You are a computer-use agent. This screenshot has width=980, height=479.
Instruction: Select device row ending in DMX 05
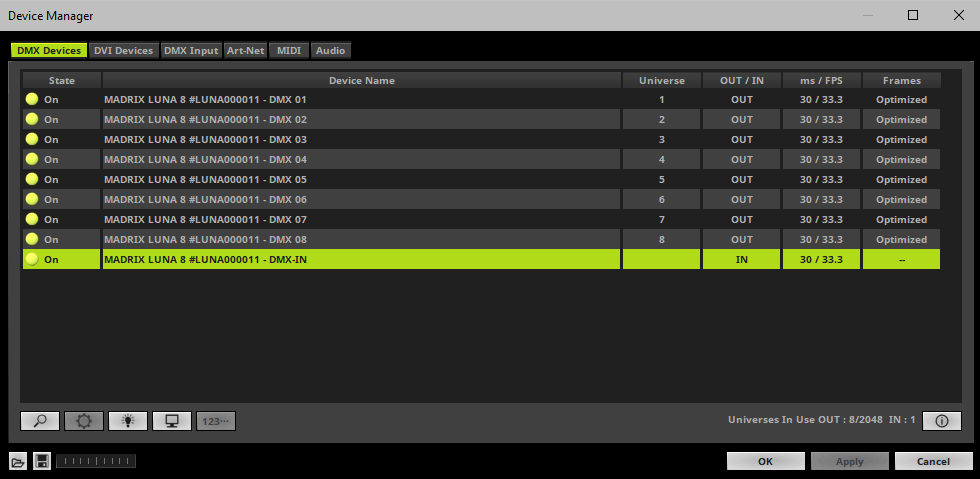[x=481, y=179]
